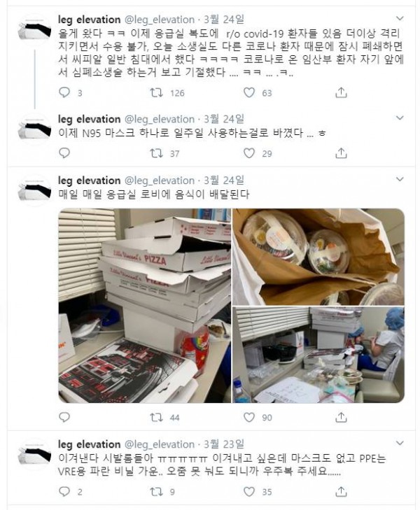Like the N95 tweet with 29 likes
The image size is (420, 510).
point(249,153)
